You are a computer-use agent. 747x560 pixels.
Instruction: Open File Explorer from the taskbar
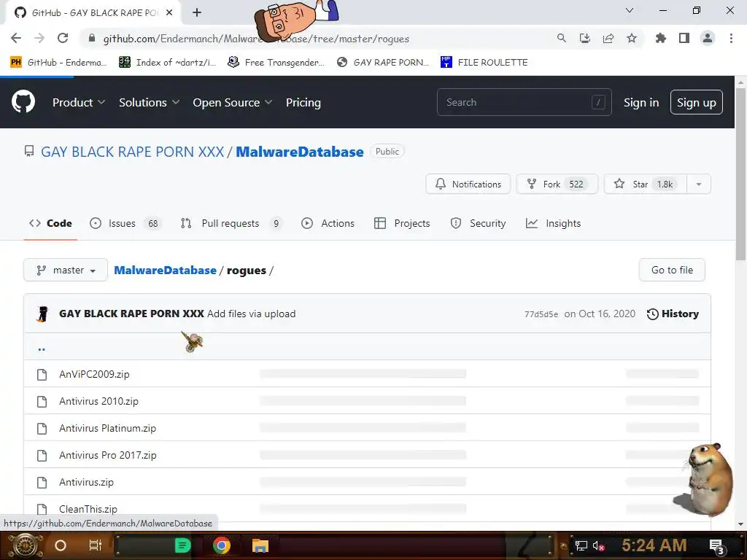[260, 545]
